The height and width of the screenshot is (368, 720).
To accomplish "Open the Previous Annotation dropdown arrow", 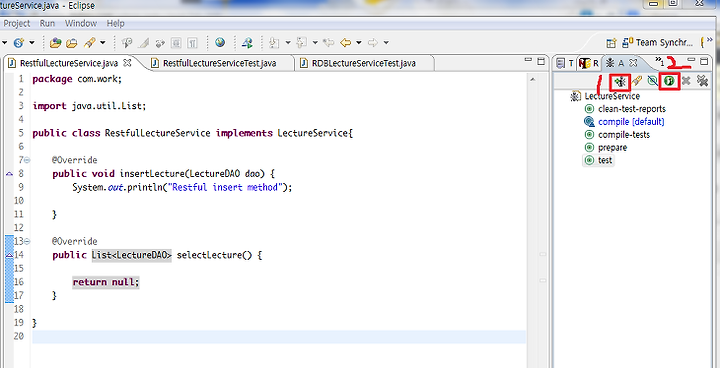I will [x=315, y=43].
